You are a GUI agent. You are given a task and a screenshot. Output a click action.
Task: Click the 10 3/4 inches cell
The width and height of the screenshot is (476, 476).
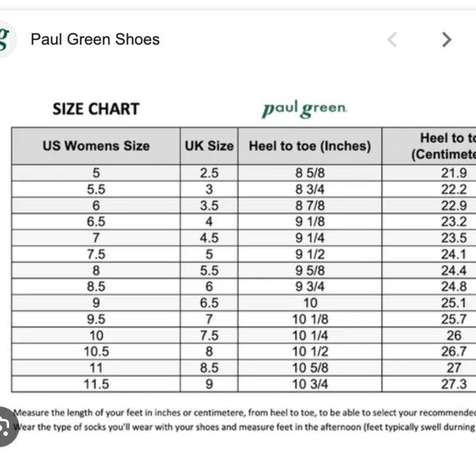[x=310, y=384]
